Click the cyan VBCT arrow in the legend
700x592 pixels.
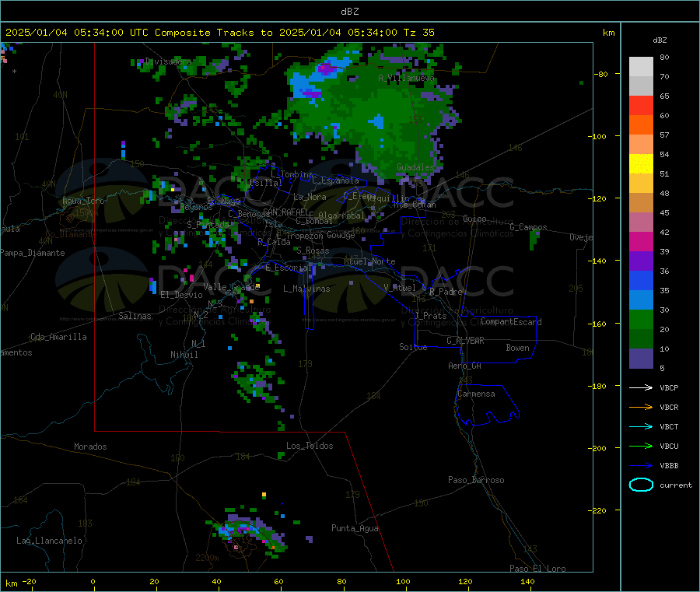pyautogui.click(x=641, y=427)
